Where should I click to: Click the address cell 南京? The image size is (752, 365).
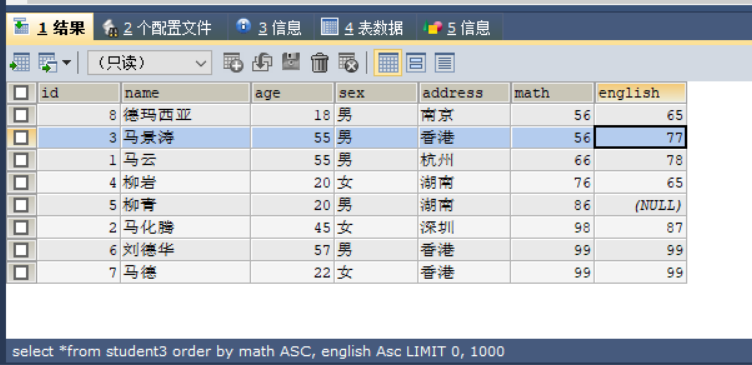464,115
